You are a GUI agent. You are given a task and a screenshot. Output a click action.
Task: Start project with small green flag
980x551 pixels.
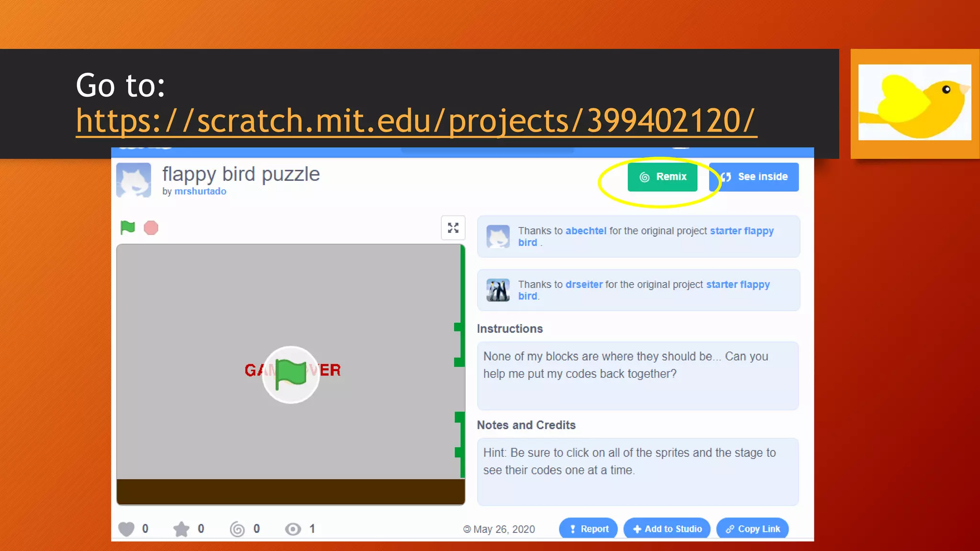128,228
